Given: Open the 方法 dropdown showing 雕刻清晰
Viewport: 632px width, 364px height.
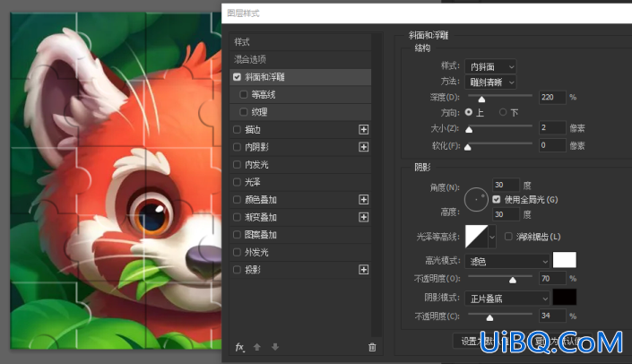Looking at the screenshot, I should click(x=490, y=82).
